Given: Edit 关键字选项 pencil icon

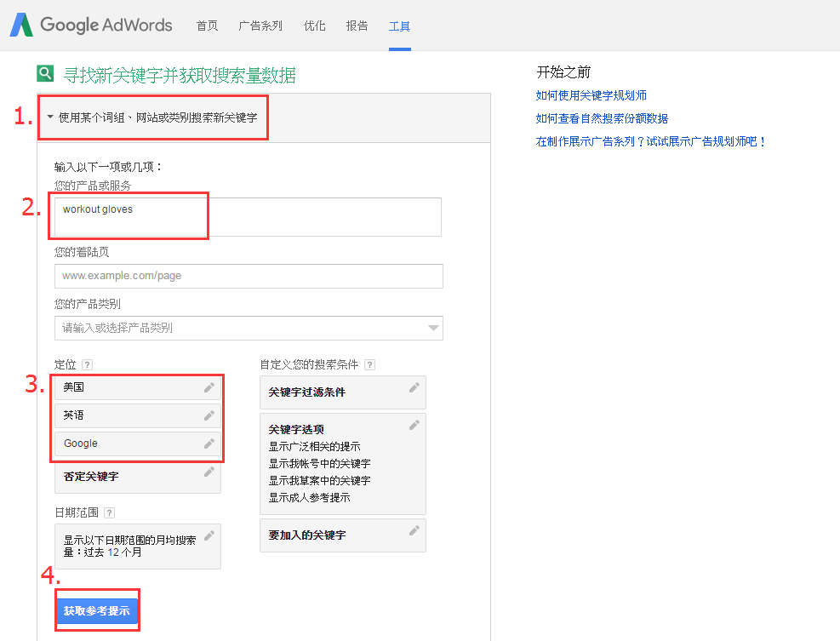Looking at the screenshot, I should (414, 425).
